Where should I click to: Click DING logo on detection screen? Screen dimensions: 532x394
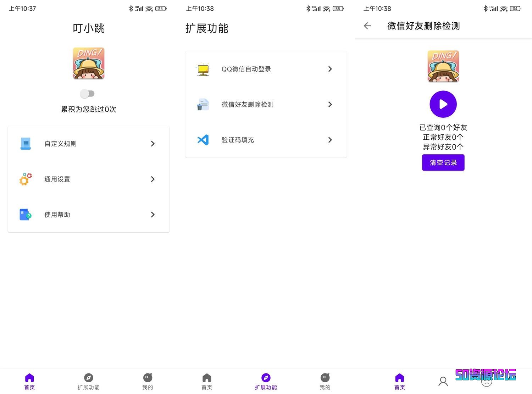443,66
